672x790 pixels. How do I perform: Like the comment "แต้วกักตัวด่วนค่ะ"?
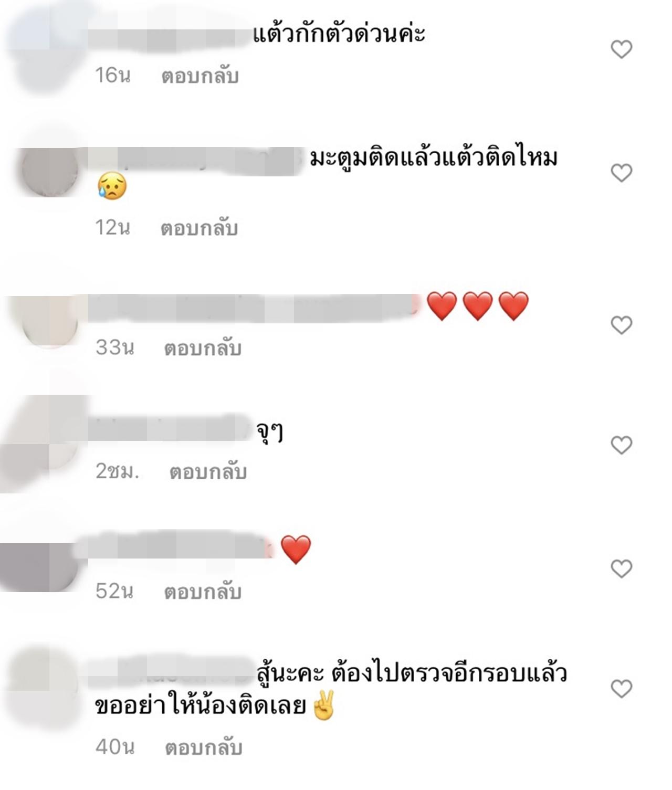[622, 49]
